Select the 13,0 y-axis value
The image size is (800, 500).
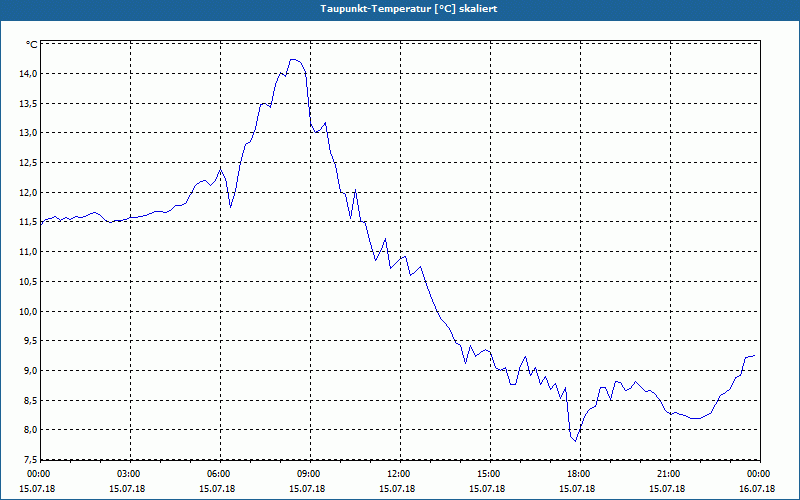[28, 133]
